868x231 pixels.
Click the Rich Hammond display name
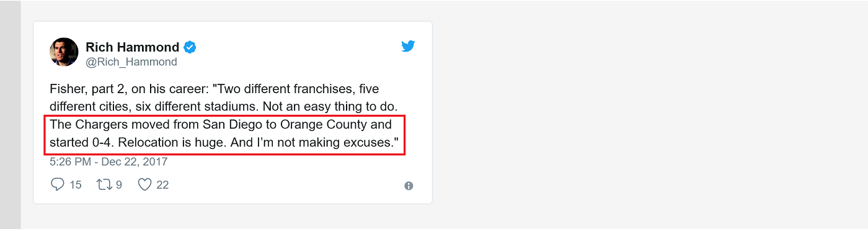pos(132,47)
